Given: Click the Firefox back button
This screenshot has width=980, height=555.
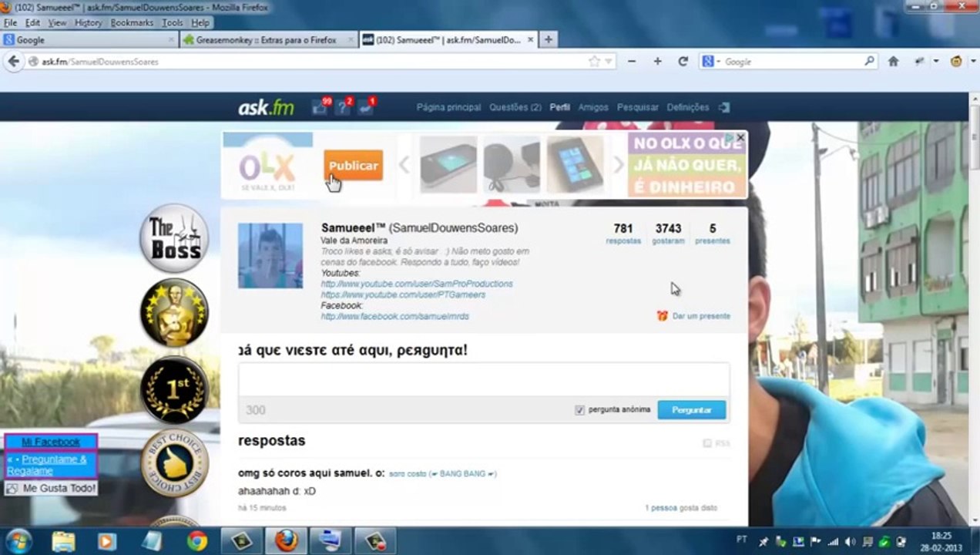Looking at the screenshot, I should [13, 61].
